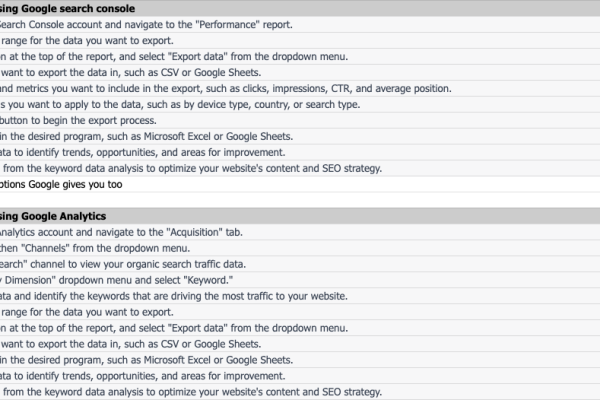Select the 'Google Analytics' header row
The image size is (600, 400).
[x=300, y=216]
